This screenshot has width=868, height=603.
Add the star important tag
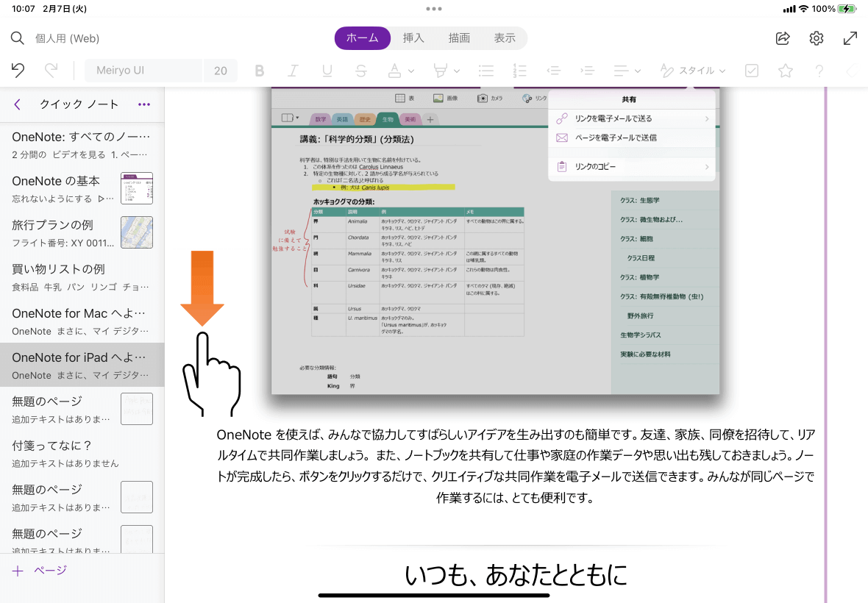tap(785, 71)
